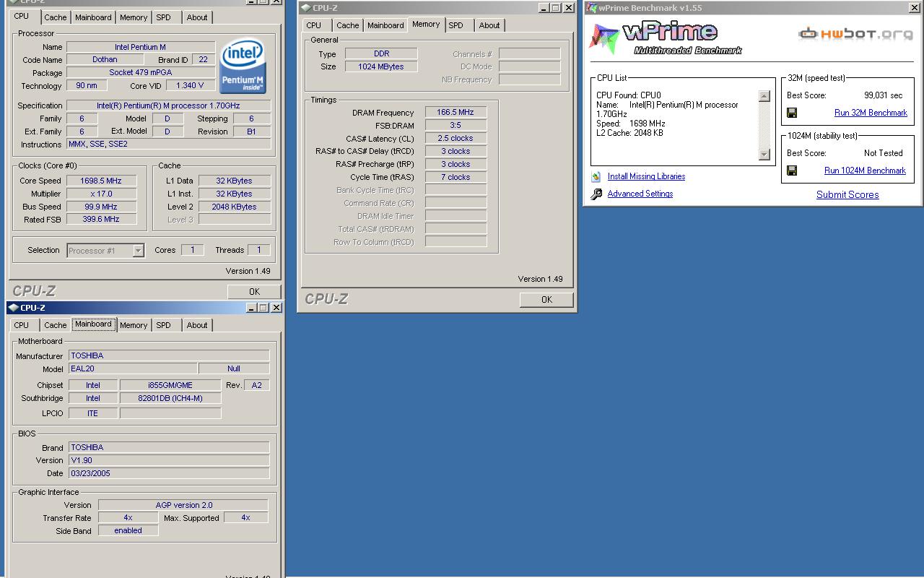Run the 1024M Benchmark
This screenshot has width=924, height=578.
[x=865, y=171]
